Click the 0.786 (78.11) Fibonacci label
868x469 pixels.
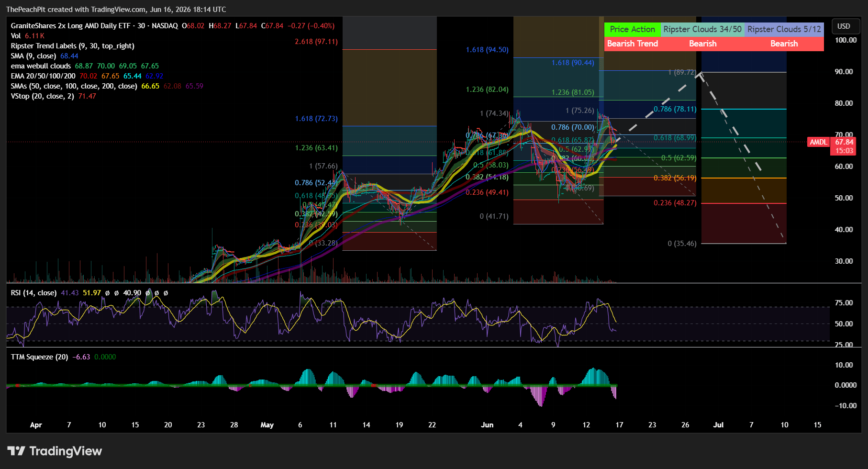pos(675,109)
